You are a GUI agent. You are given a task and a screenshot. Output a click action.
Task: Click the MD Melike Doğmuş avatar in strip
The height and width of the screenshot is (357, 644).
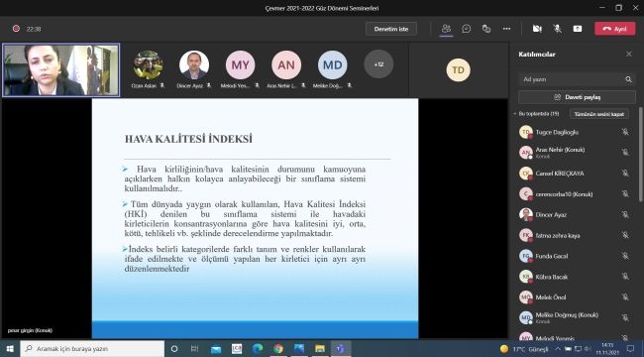pos(332,65)
